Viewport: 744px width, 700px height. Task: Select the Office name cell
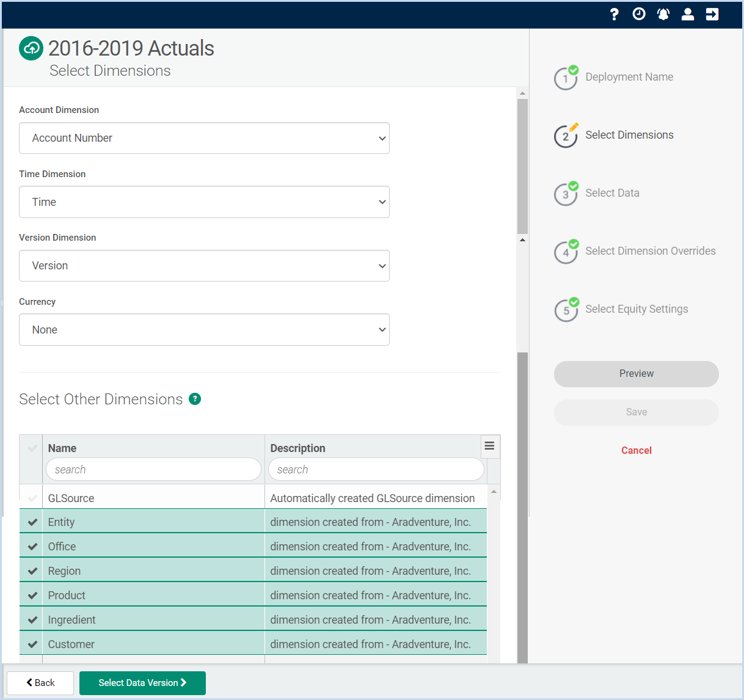coord(153,546)
